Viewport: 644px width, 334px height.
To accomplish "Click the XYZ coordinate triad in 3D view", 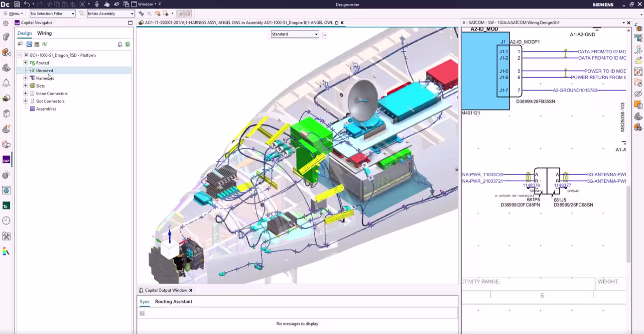I will (x=169, y=246).
